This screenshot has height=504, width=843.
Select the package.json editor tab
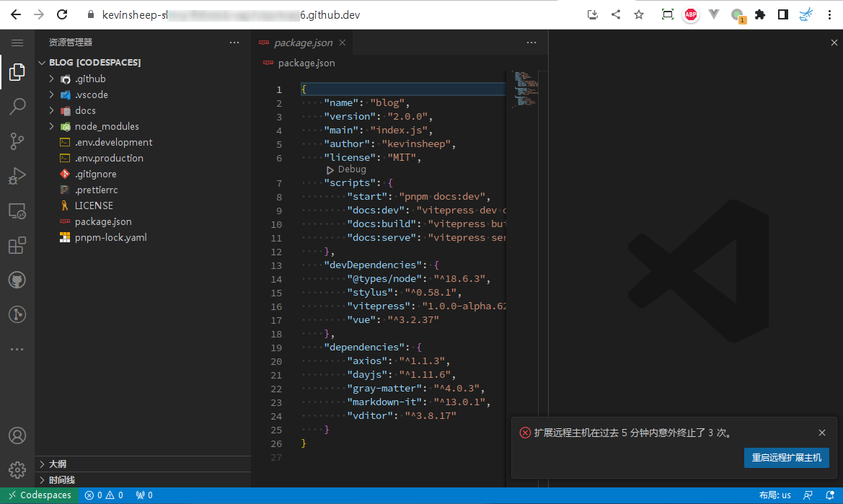[x=302, y=43]
